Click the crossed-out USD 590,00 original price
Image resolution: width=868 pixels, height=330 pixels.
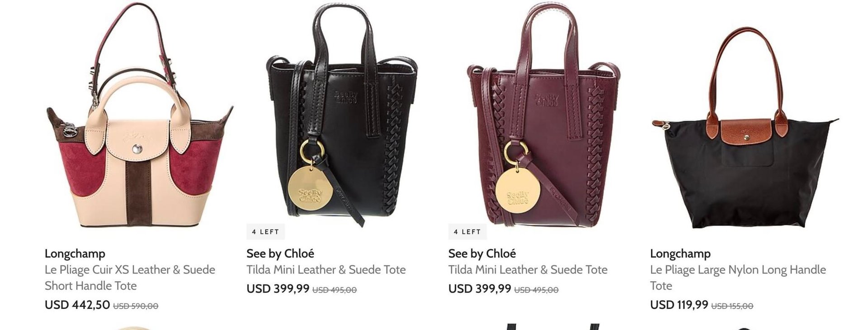(136, 306)
